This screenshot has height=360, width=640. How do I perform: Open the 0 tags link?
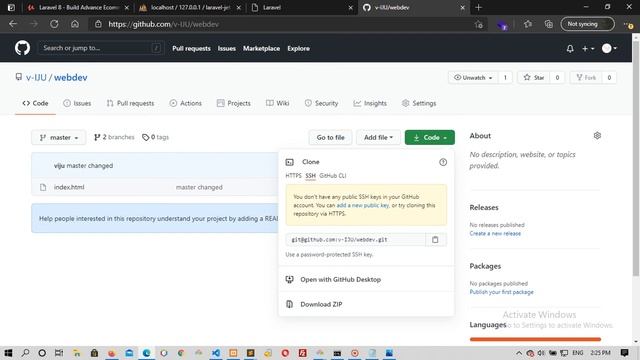[x=155, y=137]
